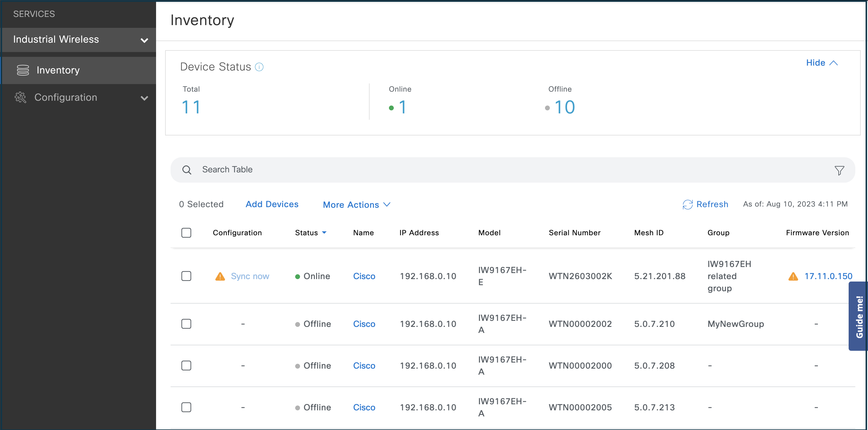Select Configuration in the sidebar
Viewport: 868px width, 430px height.
pos(79,97)
